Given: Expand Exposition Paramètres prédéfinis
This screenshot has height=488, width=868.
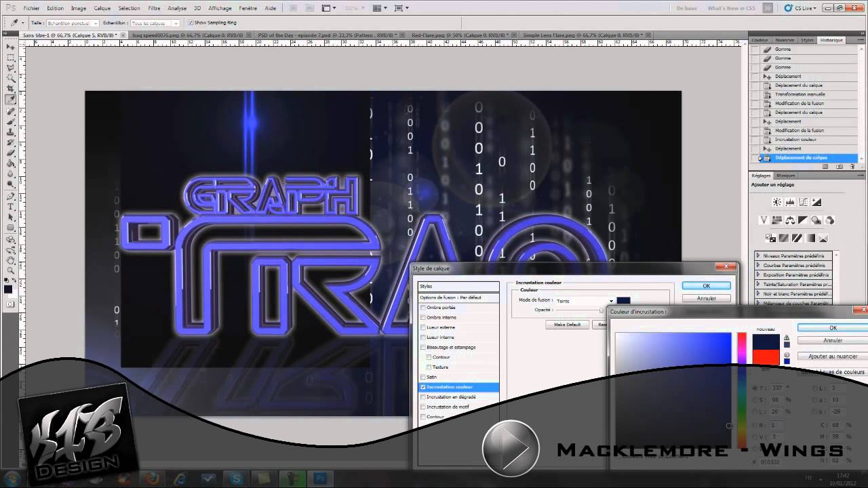Looking at the screenshot, I should (x=758, y=274).
